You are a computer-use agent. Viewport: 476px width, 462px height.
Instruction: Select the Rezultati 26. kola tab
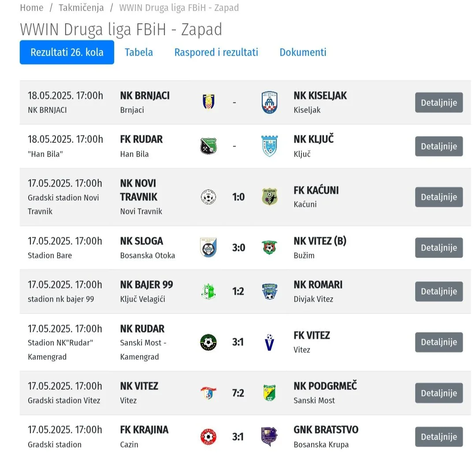(x=67, y=52)
